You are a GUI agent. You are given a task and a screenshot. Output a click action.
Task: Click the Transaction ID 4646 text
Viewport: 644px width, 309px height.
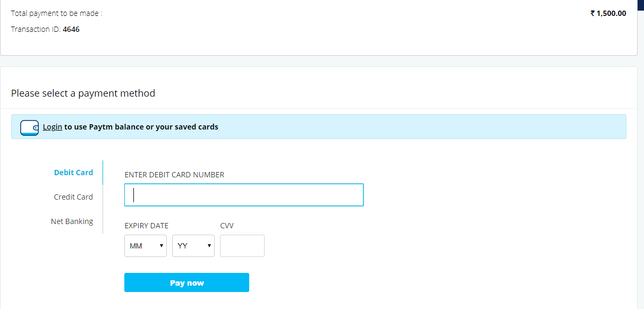45,29
